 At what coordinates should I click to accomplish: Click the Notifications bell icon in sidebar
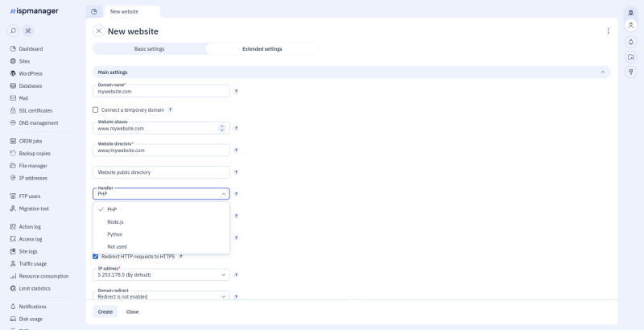click(13, 307)
